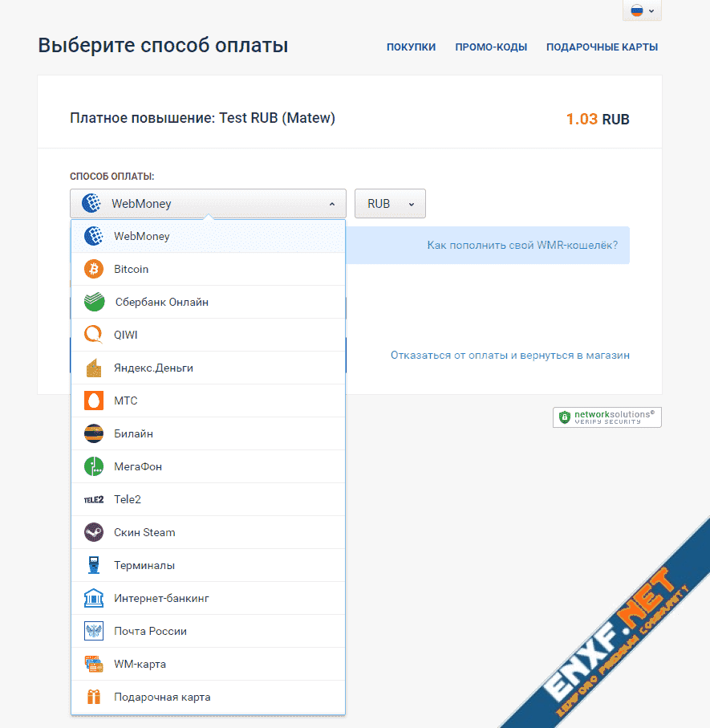
Task: Select Терминалы payment option
Action: click(x=144, y=565)
